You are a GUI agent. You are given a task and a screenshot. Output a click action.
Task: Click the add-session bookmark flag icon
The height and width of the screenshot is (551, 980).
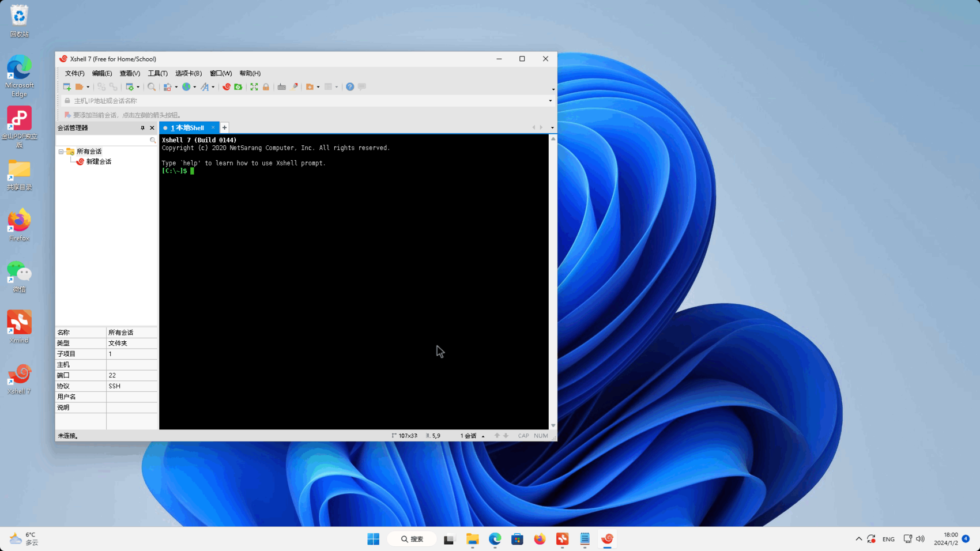coord(67,115)
